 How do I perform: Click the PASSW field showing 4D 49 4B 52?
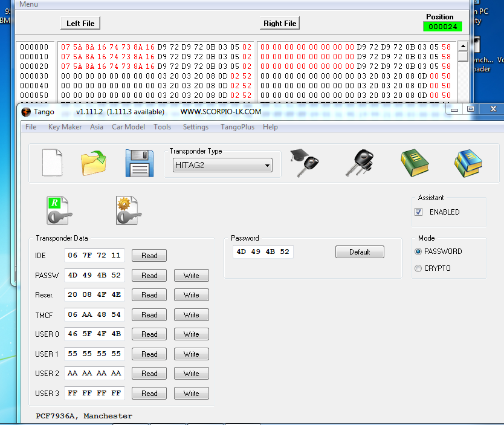click(x=94, y=275)
